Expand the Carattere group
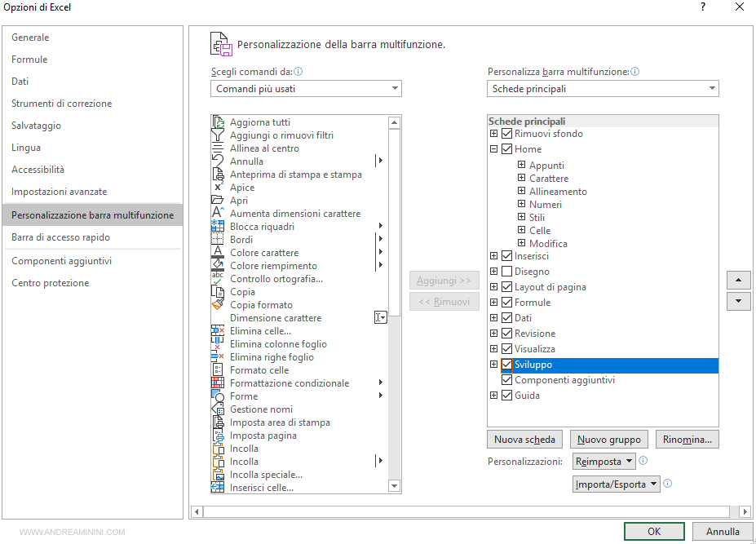Screen dimensions: 756x544 click(x=522, y=178)
